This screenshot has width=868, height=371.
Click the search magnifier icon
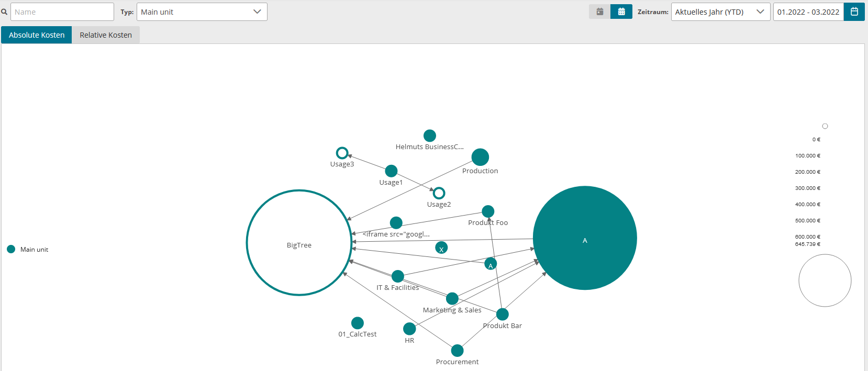pyautogui.click(x=4, y=12)
